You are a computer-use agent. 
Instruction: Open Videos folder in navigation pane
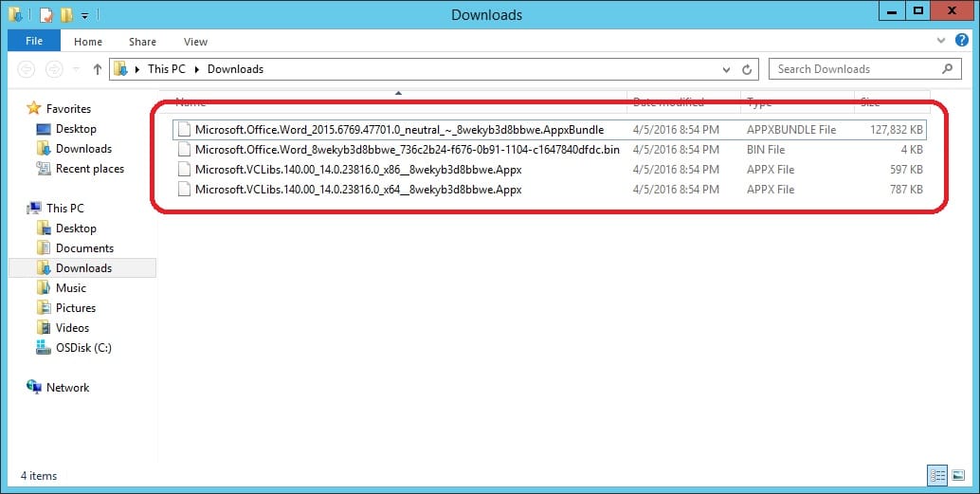click(x=72, y=328)
